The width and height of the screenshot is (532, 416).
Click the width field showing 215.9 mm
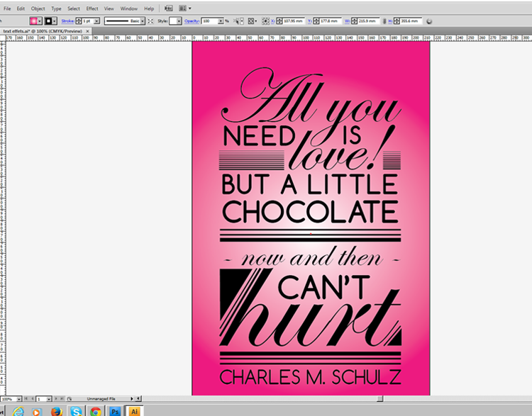pos(368,21)
